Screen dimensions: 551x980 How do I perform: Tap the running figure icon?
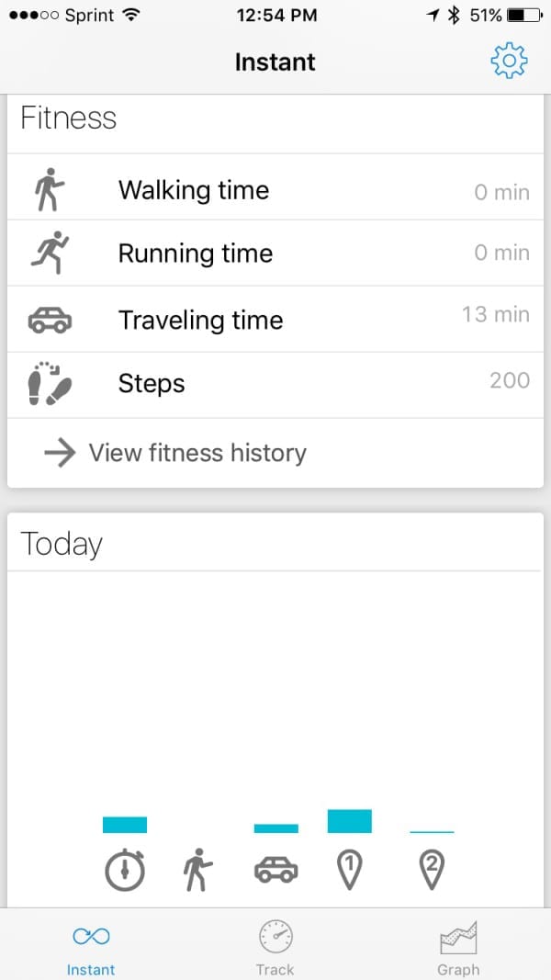50,253
